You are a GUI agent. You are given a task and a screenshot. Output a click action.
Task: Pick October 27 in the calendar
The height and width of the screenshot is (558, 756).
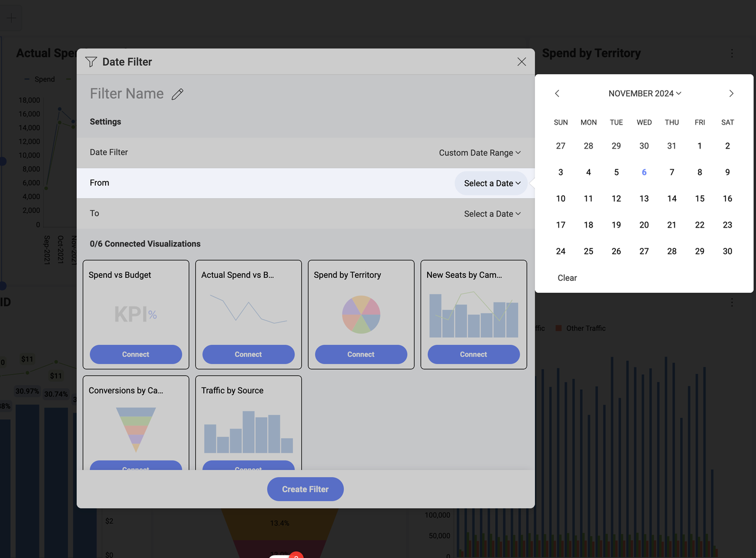561,146
